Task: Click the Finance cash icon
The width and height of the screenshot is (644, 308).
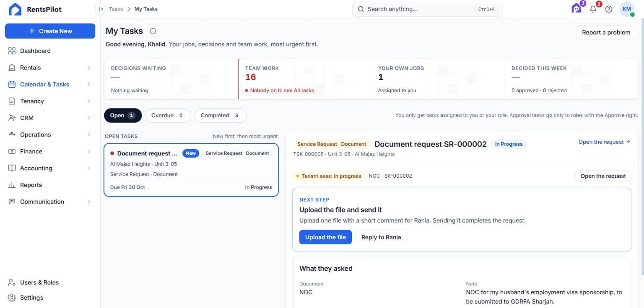Action: point(12,151)
